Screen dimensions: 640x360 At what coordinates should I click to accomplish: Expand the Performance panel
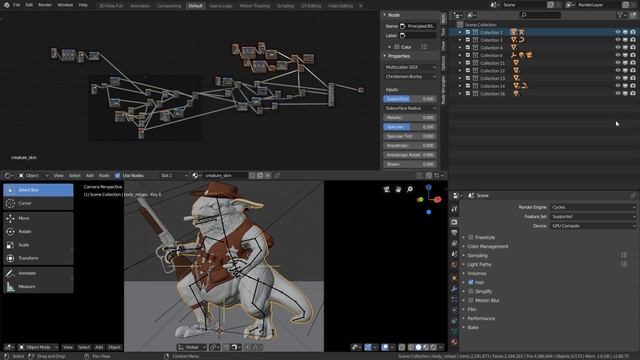coord(481,318)
